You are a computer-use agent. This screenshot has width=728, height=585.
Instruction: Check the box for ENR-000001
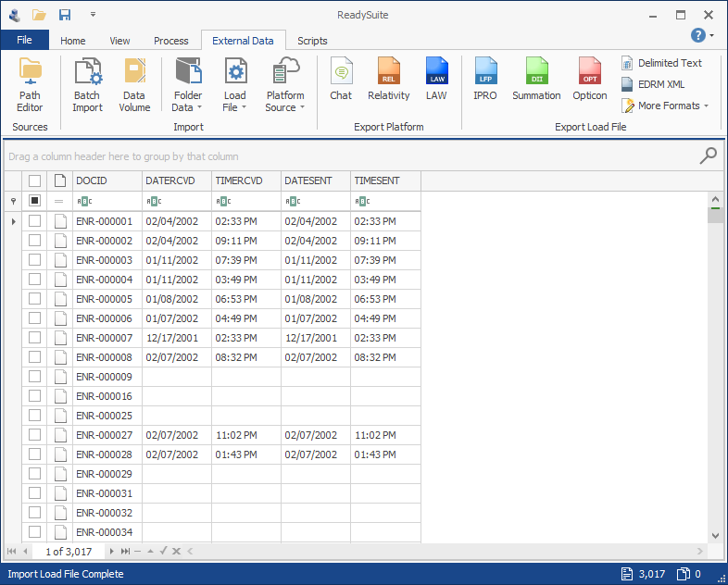pyautogui.click(x=34, y=221)
